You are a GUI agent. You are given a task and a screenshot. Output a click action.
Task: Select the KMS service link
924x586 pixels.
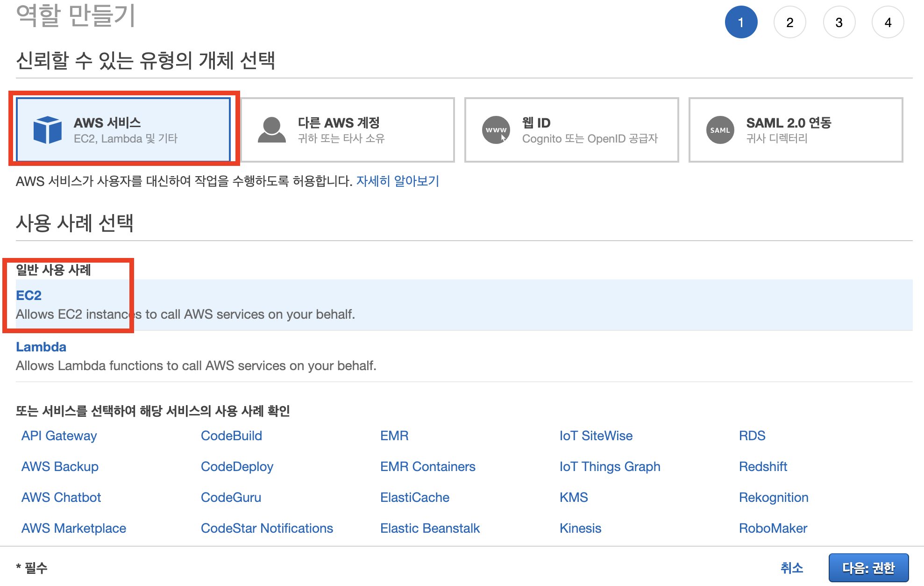(x=574, y=497)
